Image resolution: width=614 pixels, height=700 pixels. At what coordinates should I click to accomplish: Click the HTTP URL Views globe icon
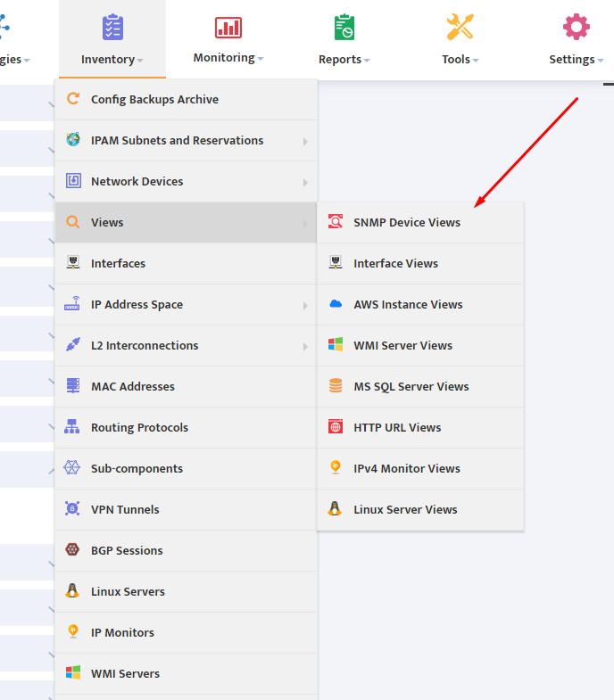pos(336,427)
